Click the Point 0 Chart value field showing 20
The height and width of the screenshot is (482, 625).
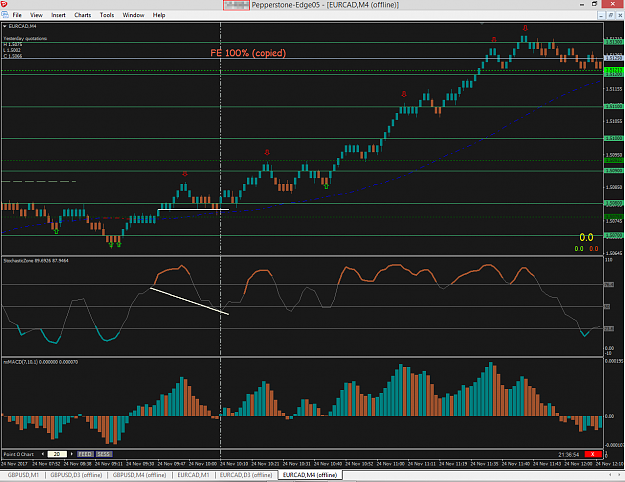[57, 454]
